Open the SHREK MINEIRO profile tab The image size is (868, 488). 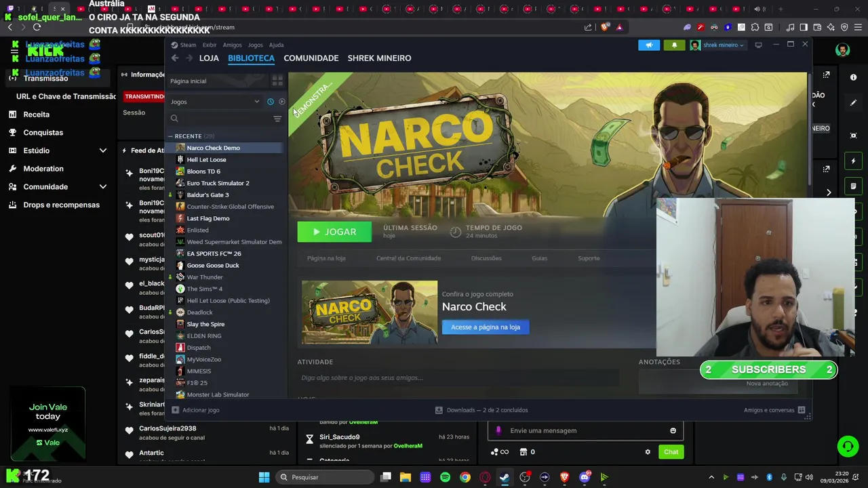click(x=379, y=58)
